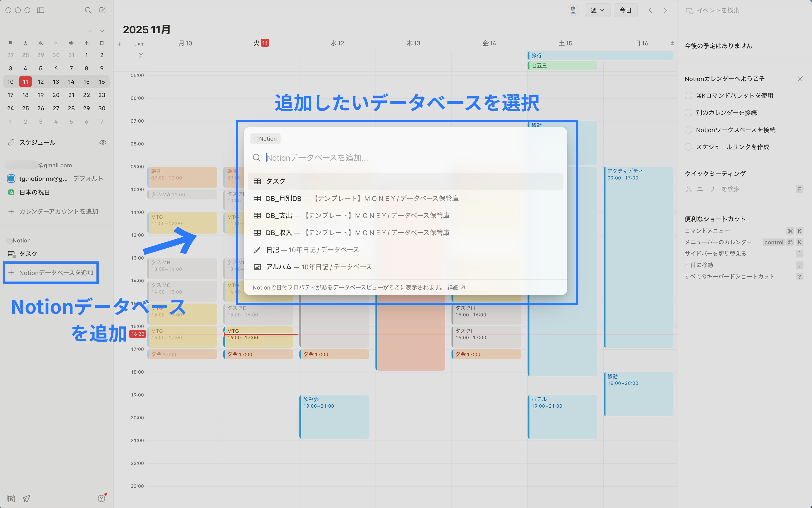Send feedback with the paper plane icon
This screenshot has width=812, height=508.
tap(26, 498)
